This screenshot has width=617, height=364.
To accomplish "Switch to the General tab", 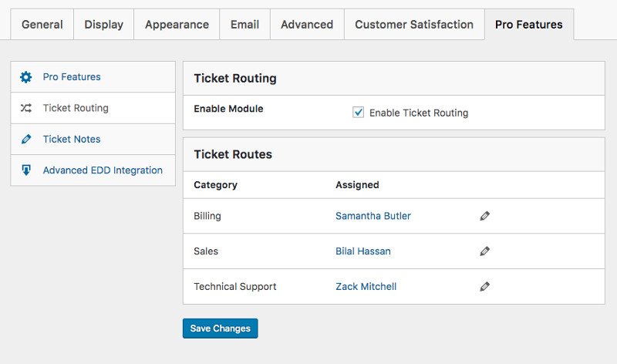I will [42, 25].
